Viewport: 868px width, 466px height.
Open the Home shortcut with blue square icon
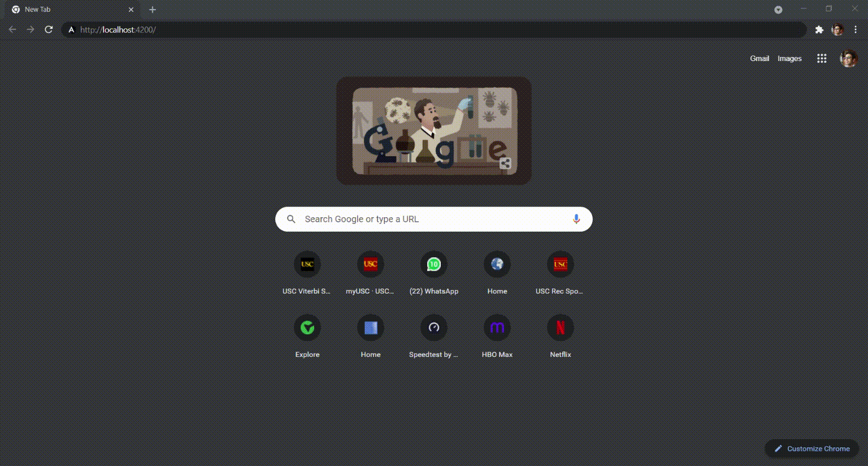[370, 337]
